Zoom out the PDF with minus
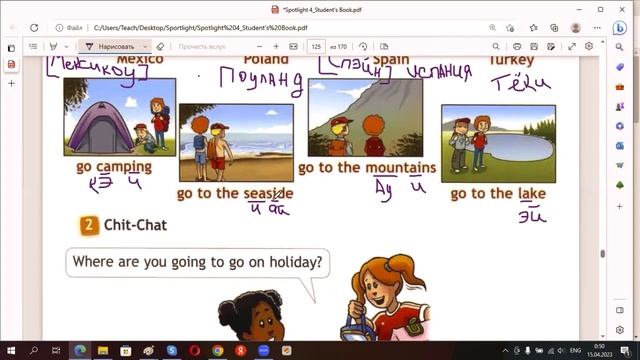 (x=260, y=47)
